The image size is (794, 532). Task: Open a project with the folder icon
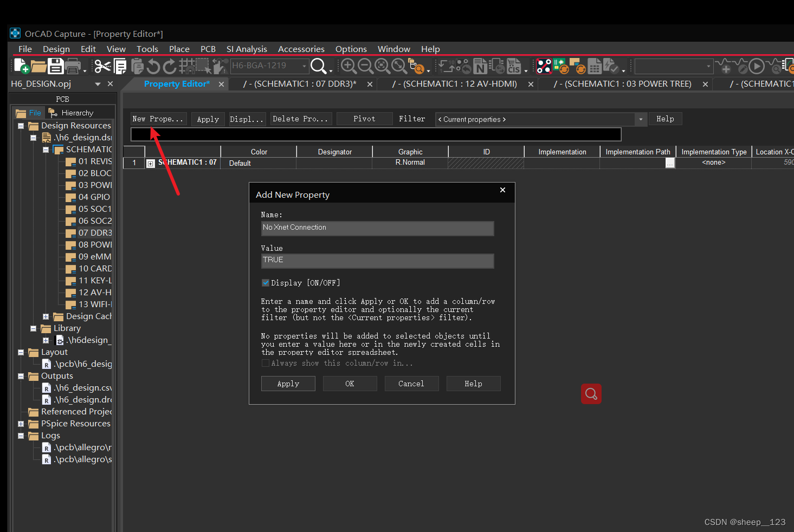point(38,66)
